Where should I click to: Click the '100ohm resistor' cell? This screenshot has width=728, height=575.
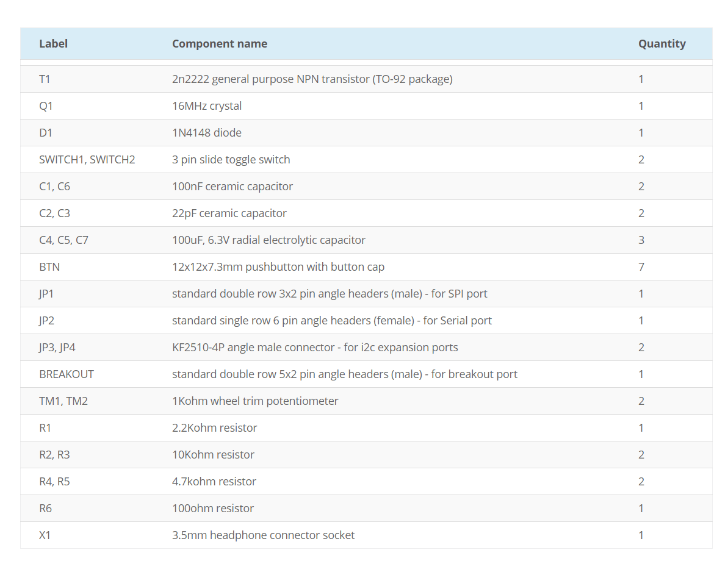pos(212,509)
